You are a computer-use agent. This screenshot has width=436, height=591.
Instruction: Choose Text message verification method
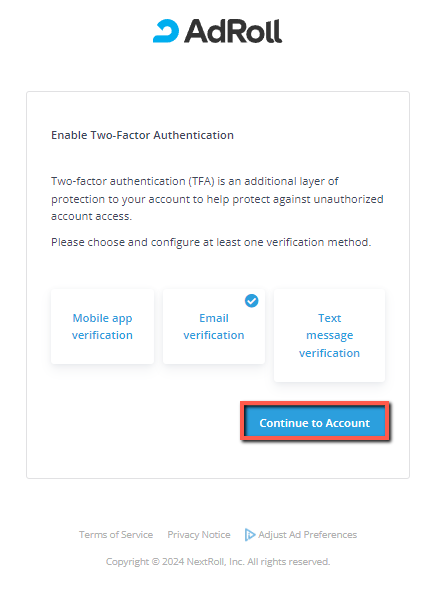click(329, 335)
